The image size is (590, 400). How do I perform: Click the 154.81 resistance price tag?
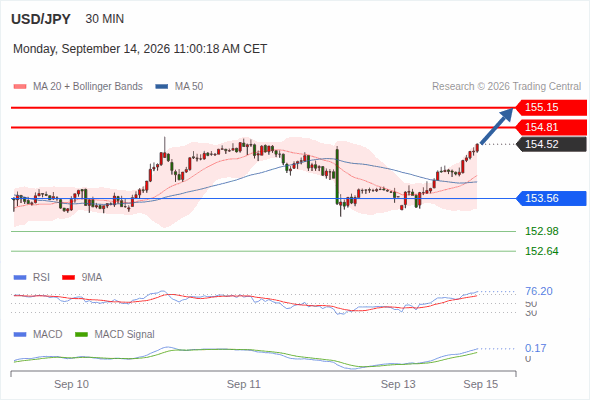coord(551,127)
